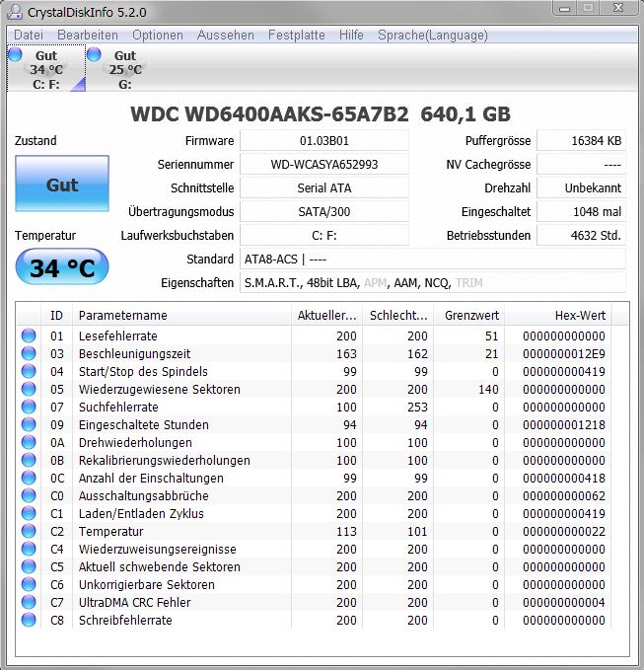Screen dimensions: 644x670
Task: Click the Grenzwert column header
Action: pyautogui.click(x=468, y=316)
